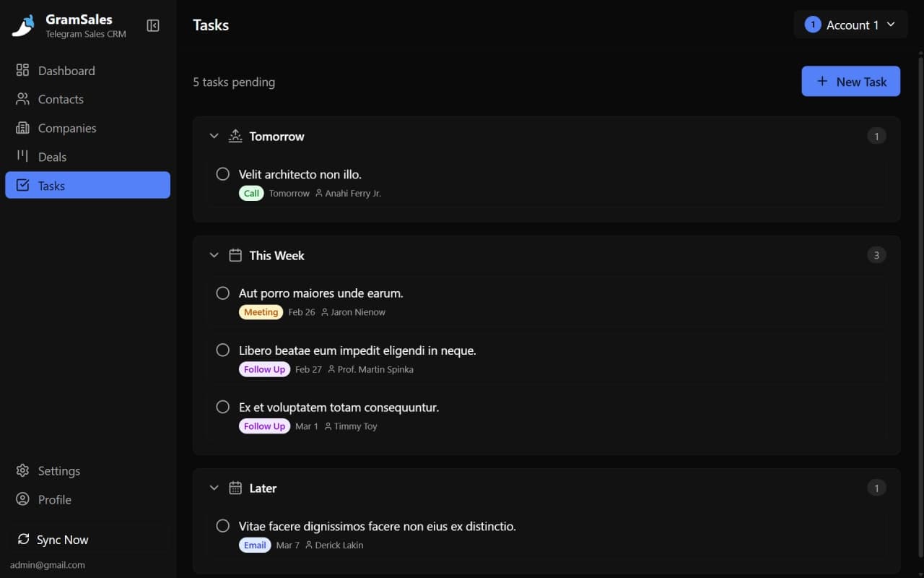Check off the 'Aut porro maiores unde earum' task

coord(222,293)
